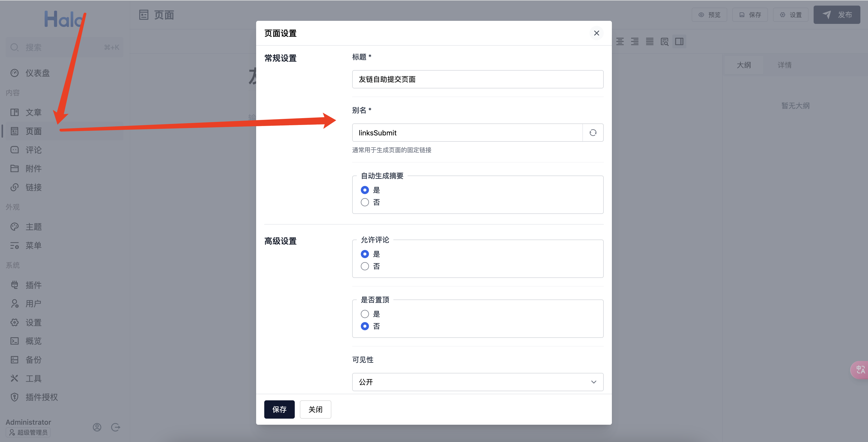Open the Attachments (附件) folder icon

[14, 168]
